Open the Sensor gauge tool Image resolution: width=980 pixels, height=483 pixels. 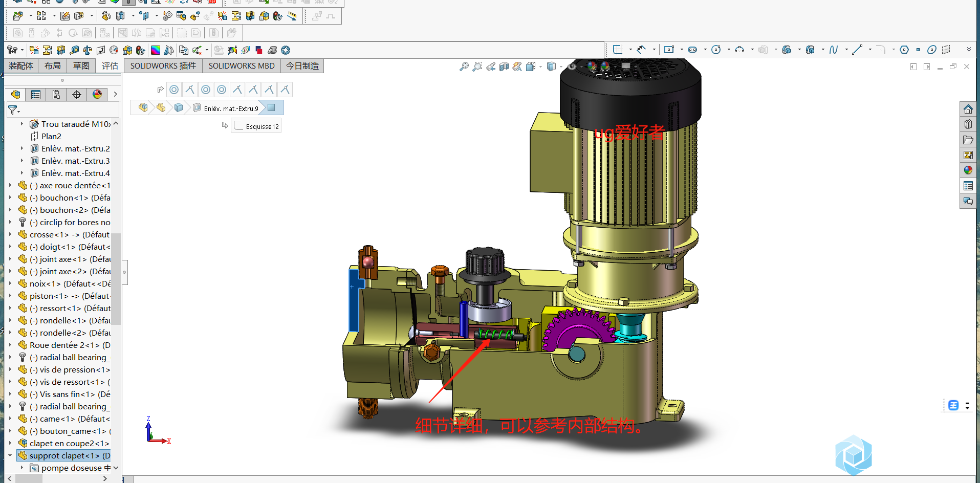pos(114,50)
